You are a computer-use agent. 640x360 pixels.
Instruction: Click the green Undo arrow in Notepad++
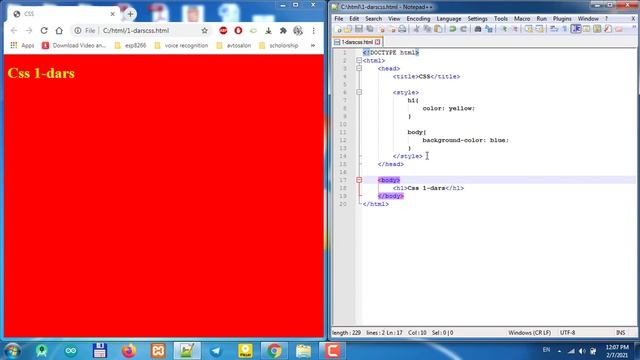(453, 29)
